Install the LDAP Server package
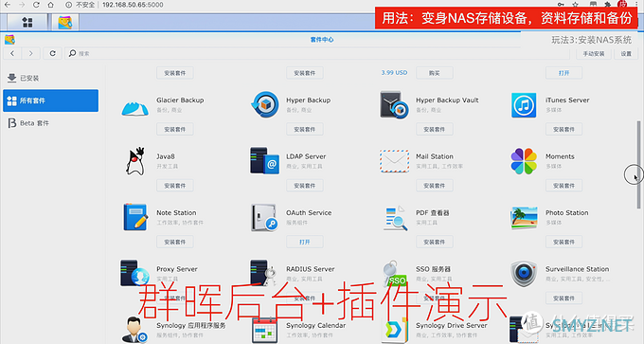Viewport: 644px width, 344px height. coord(305,186)
